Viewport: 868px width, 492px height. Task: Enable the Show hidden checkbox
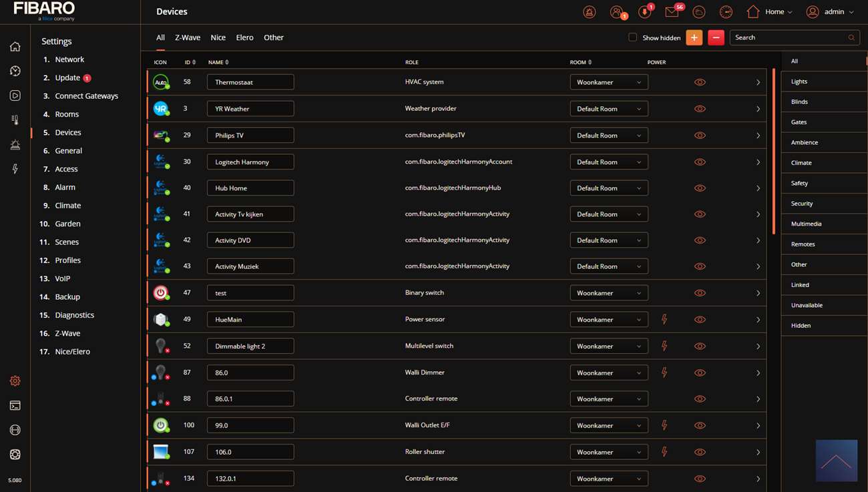click(632, 38)
